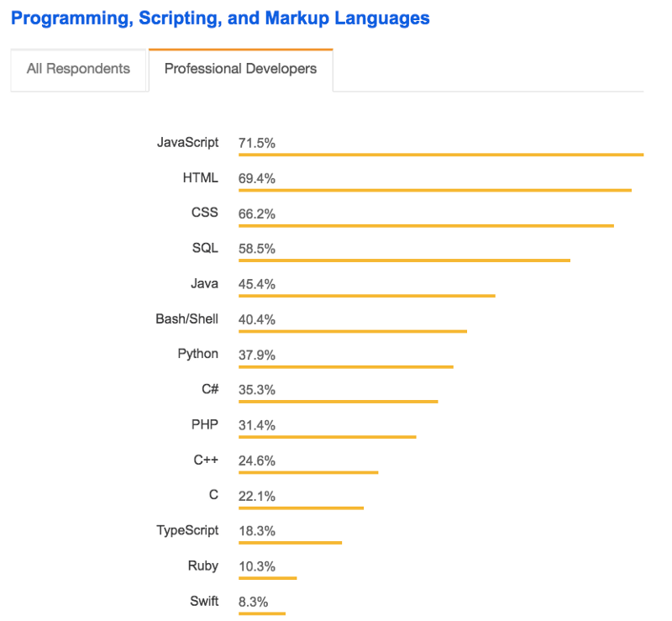The width and height of the screenshot is (672, 621).
Task: Click the HTML bar in the chart
Action: point(434,190)
